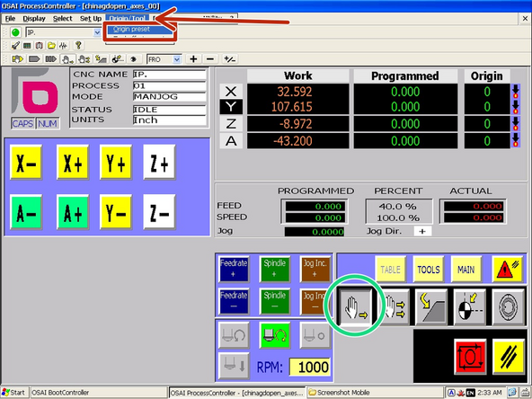Select home axes toolbar icon
The height and width of the screenshot is (399, 532).
tap(118, 59)
